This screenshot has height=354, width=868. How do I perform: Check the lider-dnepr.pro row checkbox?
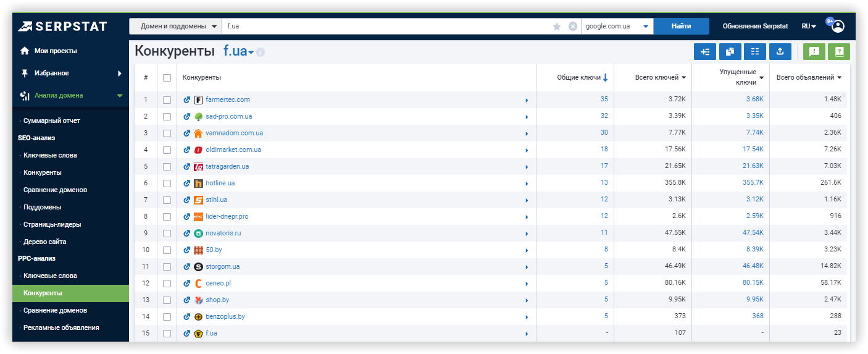(x=167, y=217)
